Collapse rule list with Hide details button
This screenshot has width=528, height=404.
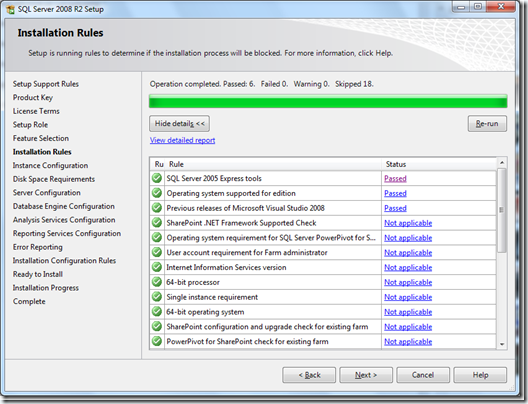(179, 124)
